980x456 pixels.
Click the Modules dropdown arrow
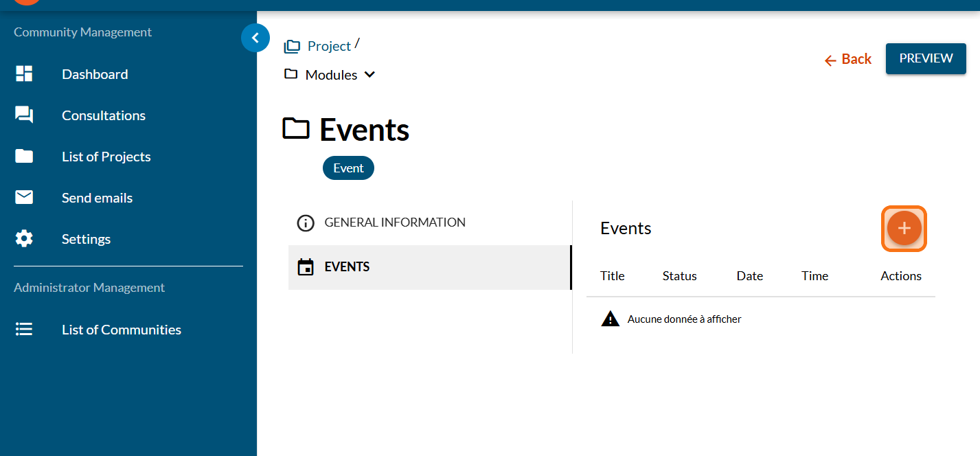[369, 75]
